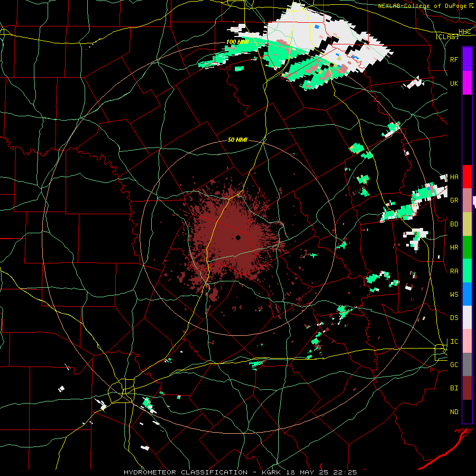Click the HR green legend swatch

tap(467, 248)
